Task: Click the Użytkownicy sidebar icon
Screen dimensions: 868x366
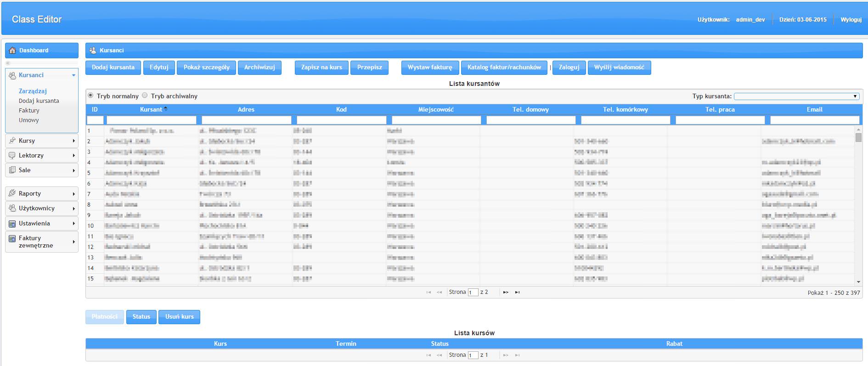Action: coord(12,208)
